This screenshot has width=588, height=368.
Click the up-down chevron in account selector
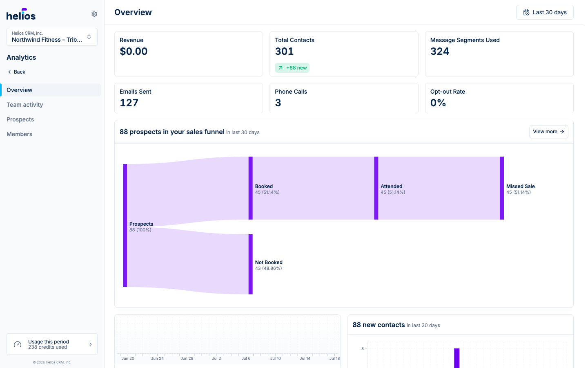[89, 37]
